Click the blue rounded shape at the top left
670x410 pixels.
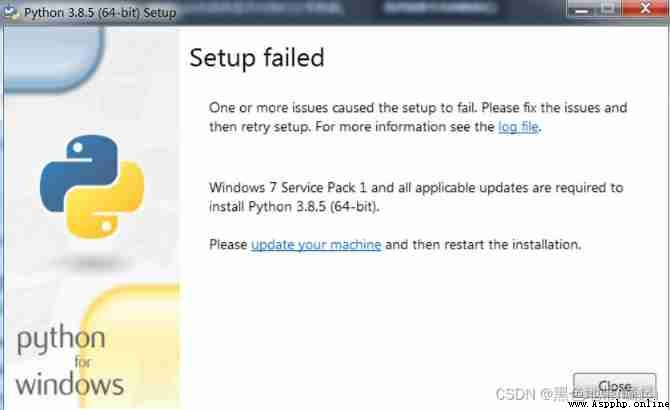pos(53,59)
